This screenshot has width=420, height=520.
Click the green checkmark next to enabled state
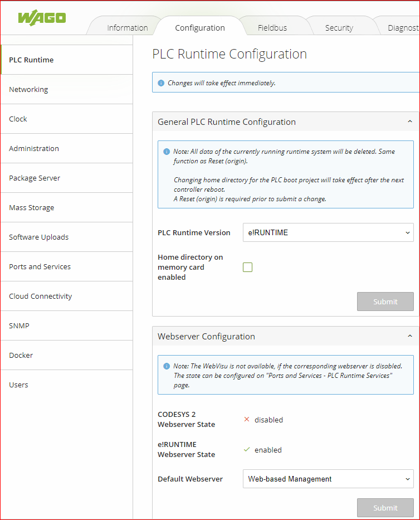tap(247, 450)
